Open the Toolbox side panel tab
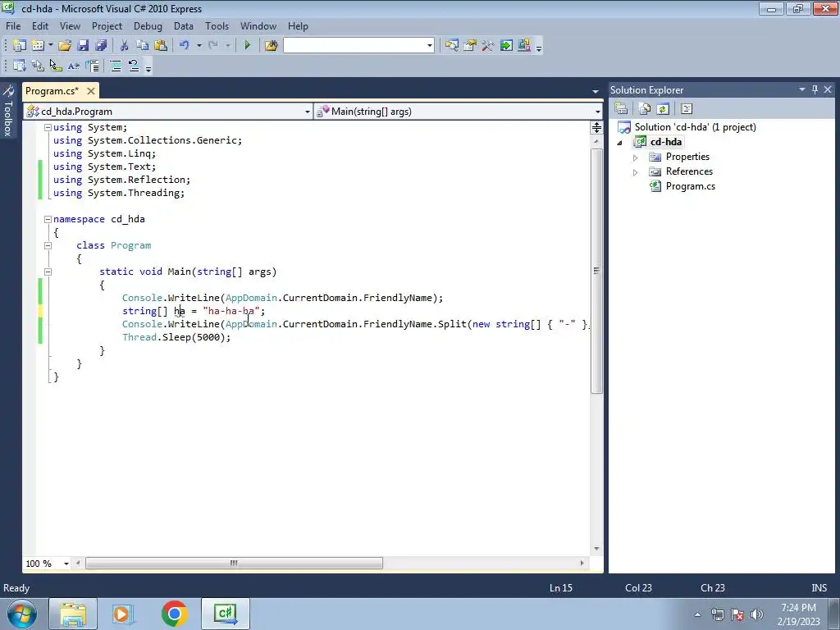This screenshot has height=630, width=840. click(8, 112)
